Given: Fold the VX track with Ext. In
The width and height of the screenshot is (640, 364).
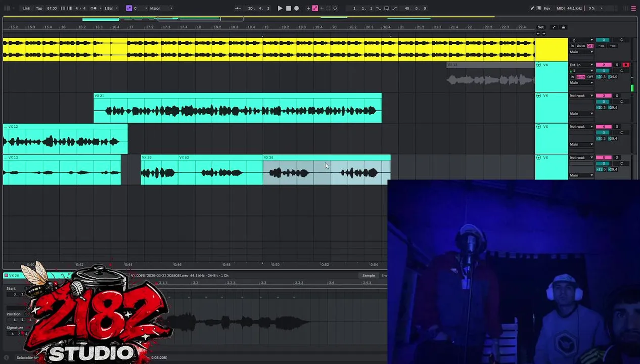Looking at the screenshot, I should point(538,65).
